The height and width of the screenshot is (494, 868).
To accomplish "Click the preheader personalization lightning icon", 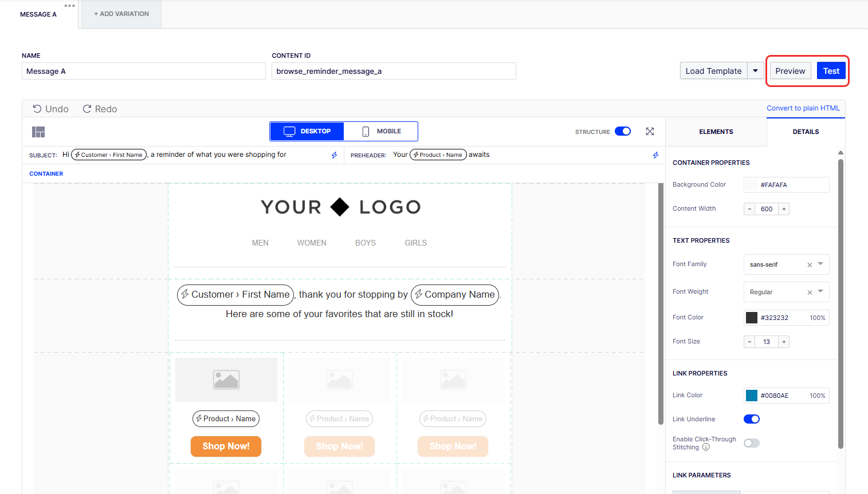I will click(x=656, y=155).
